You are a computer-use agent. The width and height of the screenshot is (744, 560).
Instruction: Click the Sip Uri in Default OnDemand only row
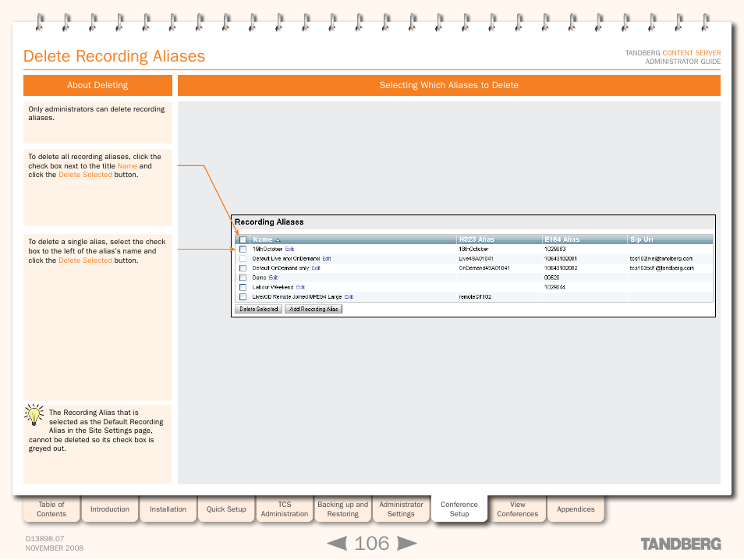point(662,268)
